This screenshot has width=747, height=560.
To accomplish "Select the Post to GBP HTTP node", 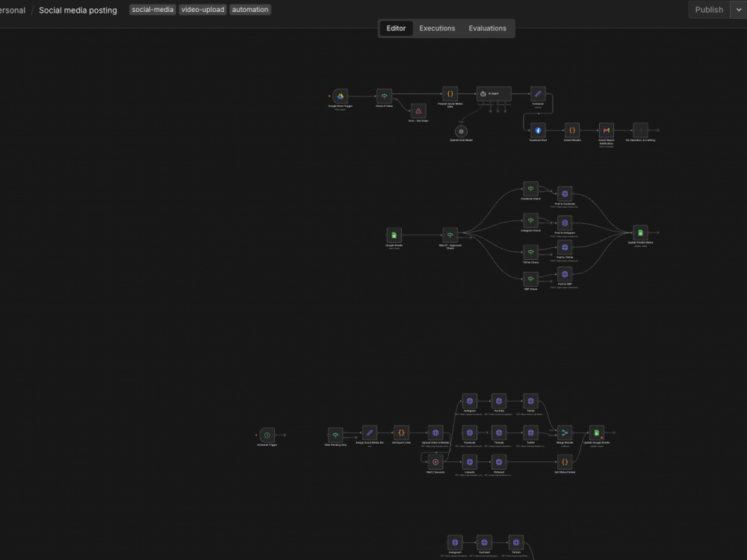I will [x=565, y=274].
